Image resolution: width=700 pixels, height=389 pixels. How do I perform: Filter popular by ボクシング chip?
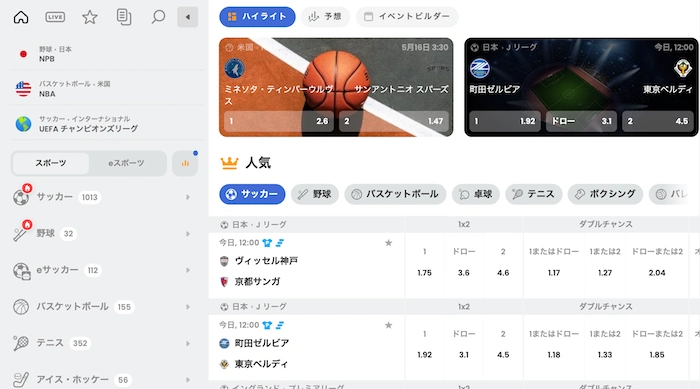(x=605, y=194)
